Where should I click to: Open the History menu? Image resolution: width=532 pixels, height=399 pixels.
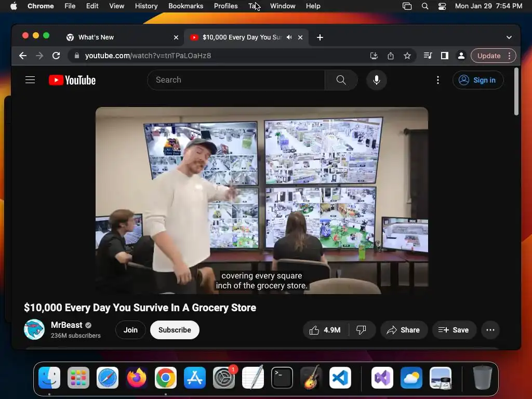pos(146,6)
